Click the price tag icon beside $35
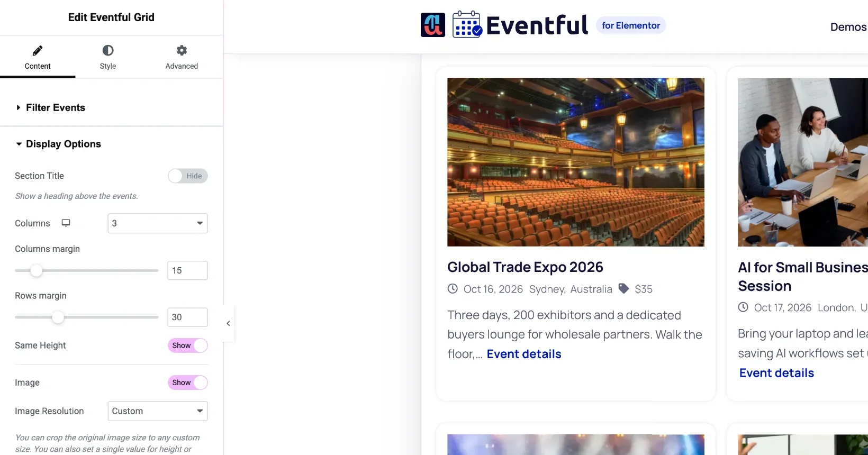The image size is (868, 455). (624, 288)
